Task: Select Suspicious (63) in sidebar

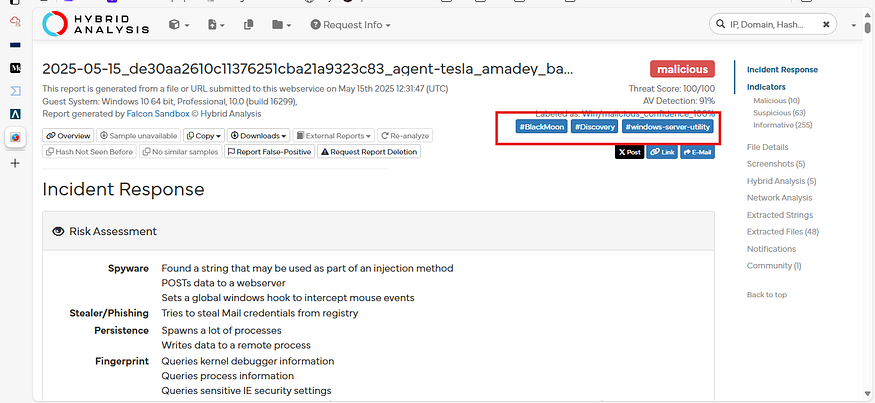Action: 779,113
